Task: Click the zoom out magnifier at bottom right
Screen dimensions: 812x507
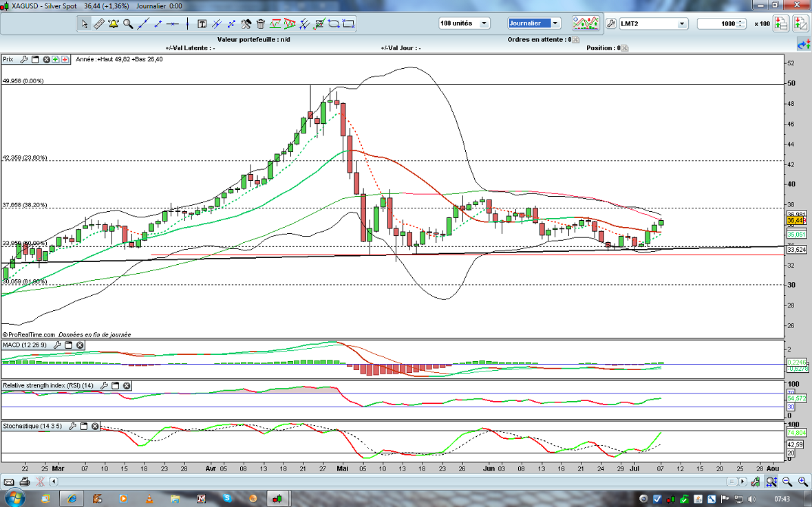Action: point(787,482)
